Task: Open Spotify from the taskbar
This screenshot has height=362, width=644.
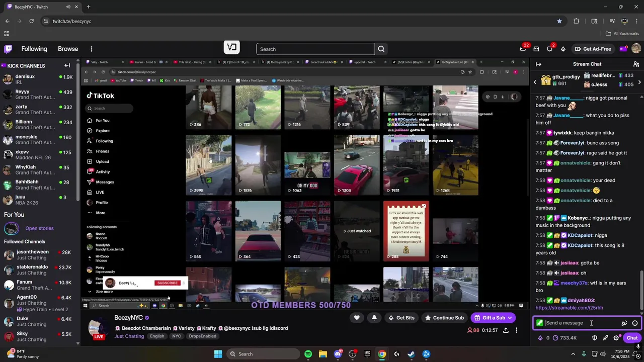Action: coord(308,354)
